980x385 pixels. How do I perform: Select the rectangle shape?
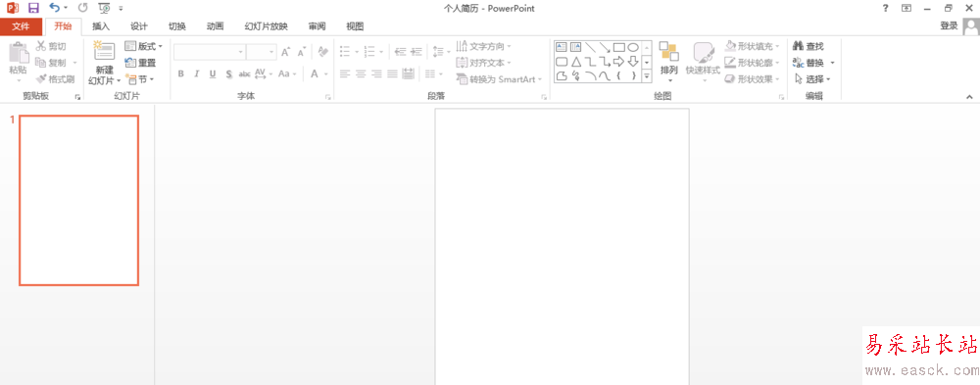(618, 47)
